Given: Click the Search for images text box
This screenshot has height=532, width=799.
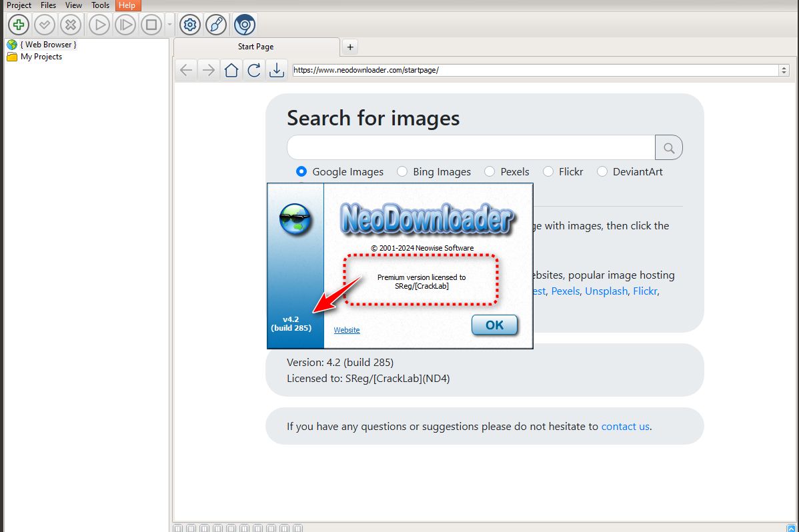Looking at the screenshot, I should pyautogui.click(x=471, y=148).
